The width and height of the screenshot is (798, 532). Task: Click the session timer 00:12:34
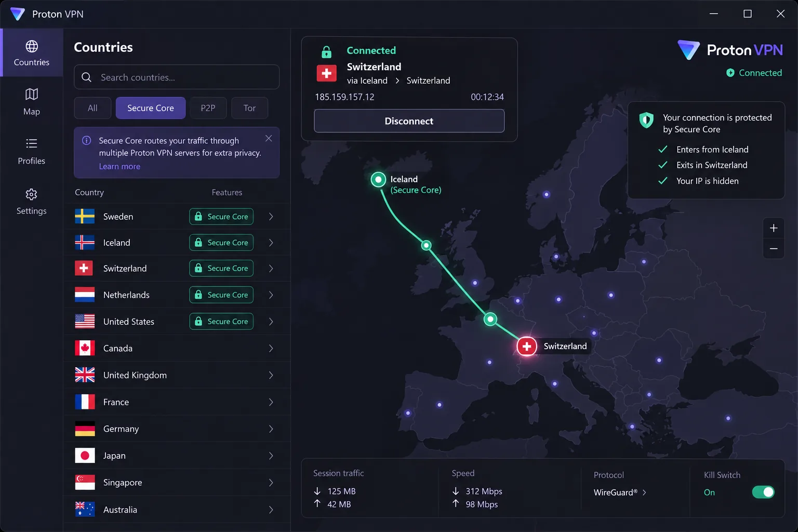pyautogui.click(x=487, y=97)
